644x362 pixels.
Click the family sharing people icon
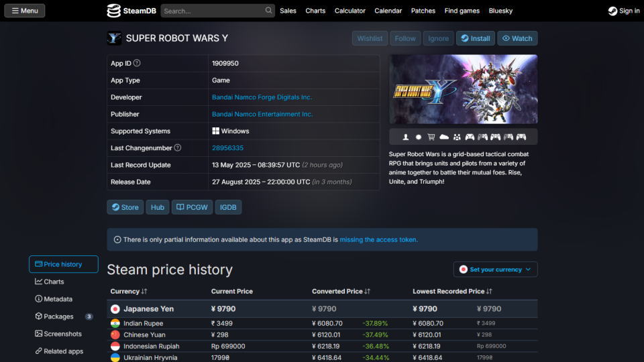(457, 137)
